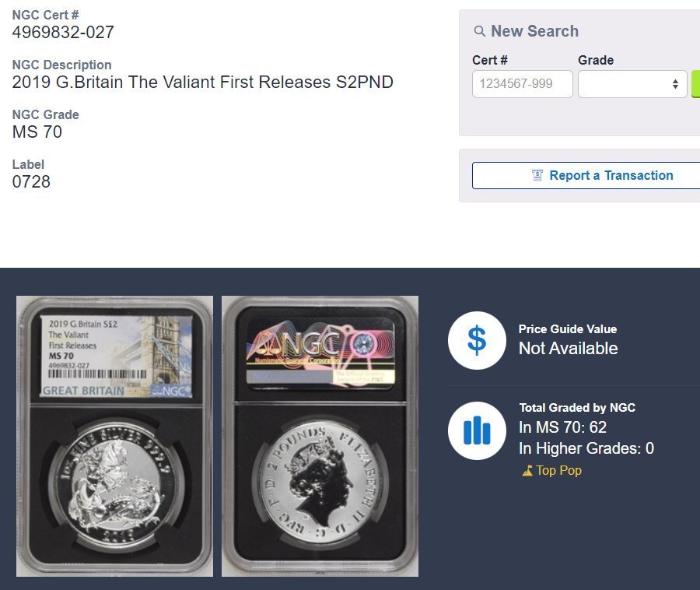Click the receipt icon in Report a Transaction
The width and height of the screenshot is (700, 590).
(537, 176)
